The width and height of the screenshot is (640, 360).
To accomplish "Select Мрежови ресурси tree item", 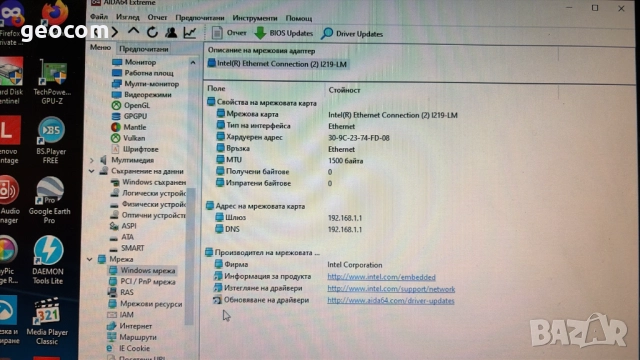I will [151, 304].
